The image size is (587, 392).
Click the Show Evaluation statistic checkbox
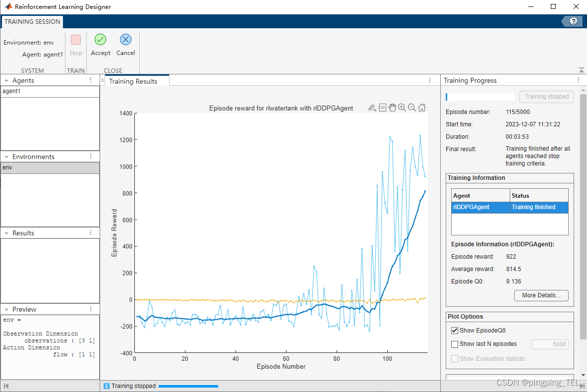coord(455,359)
